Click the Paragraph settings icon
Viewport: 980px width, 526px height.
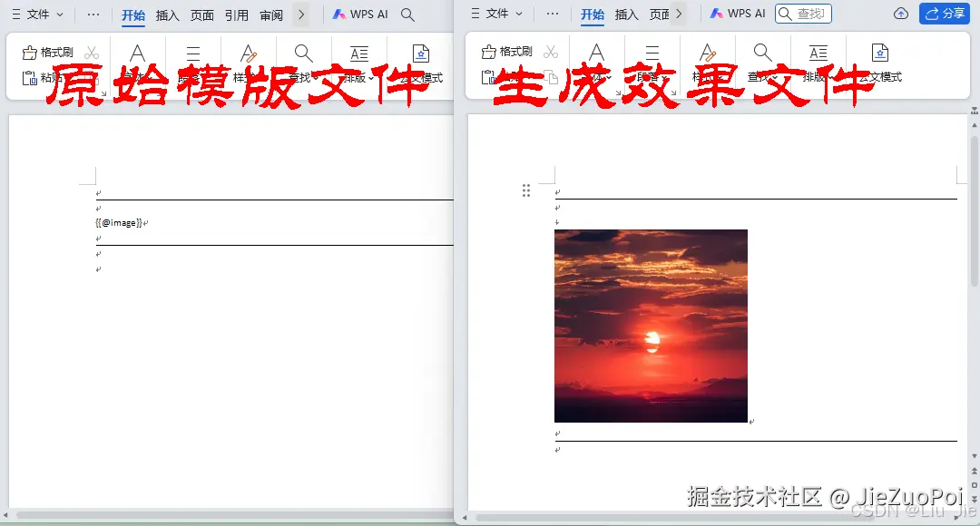(x=193, y=53)
